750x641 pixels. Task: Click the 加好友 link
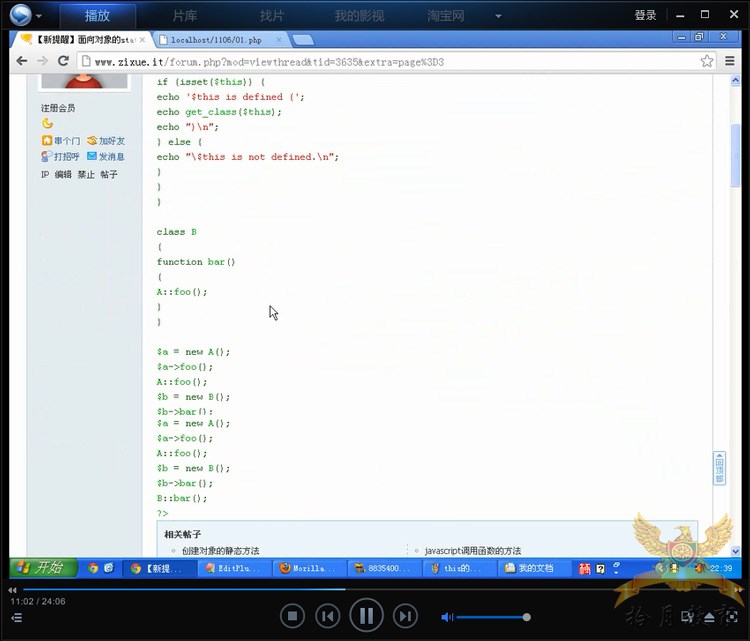[x=106, y=141]
